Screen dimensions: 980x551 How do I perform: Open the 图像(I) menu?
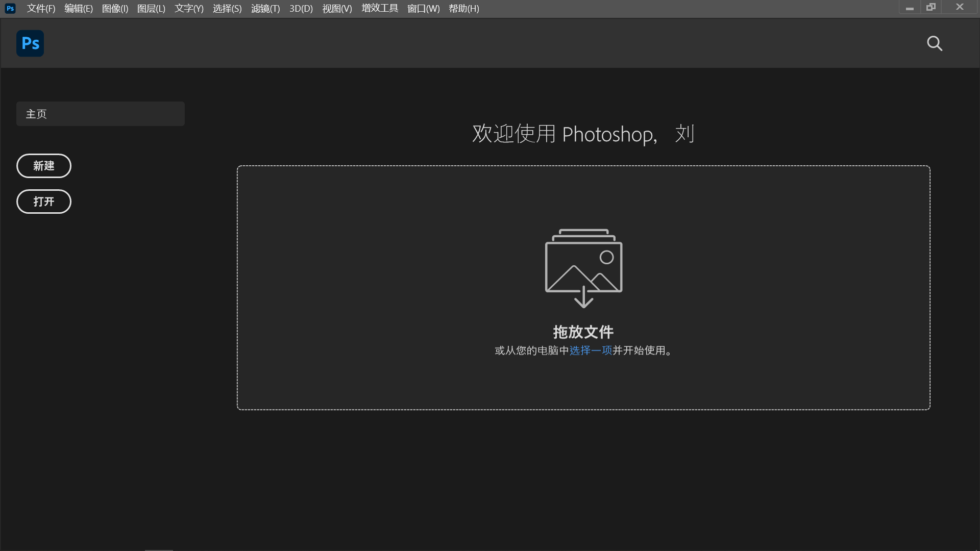point(114,8)
